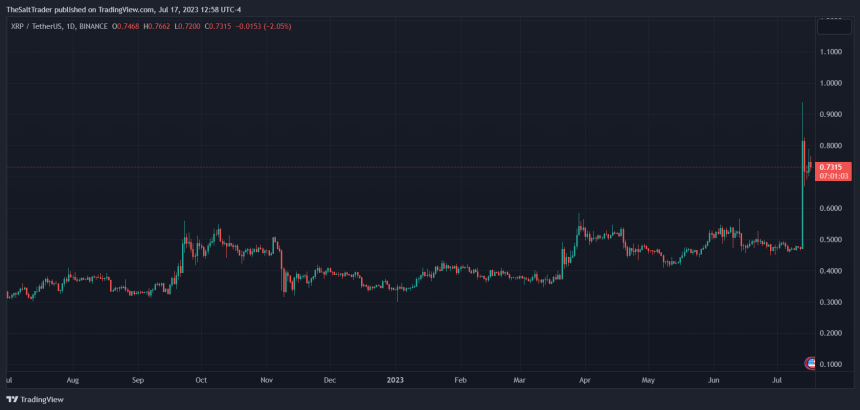This screenshot has width=860, height=410.
Task: Click the 0.3000 price axis label
Action: tap(830, 302)
